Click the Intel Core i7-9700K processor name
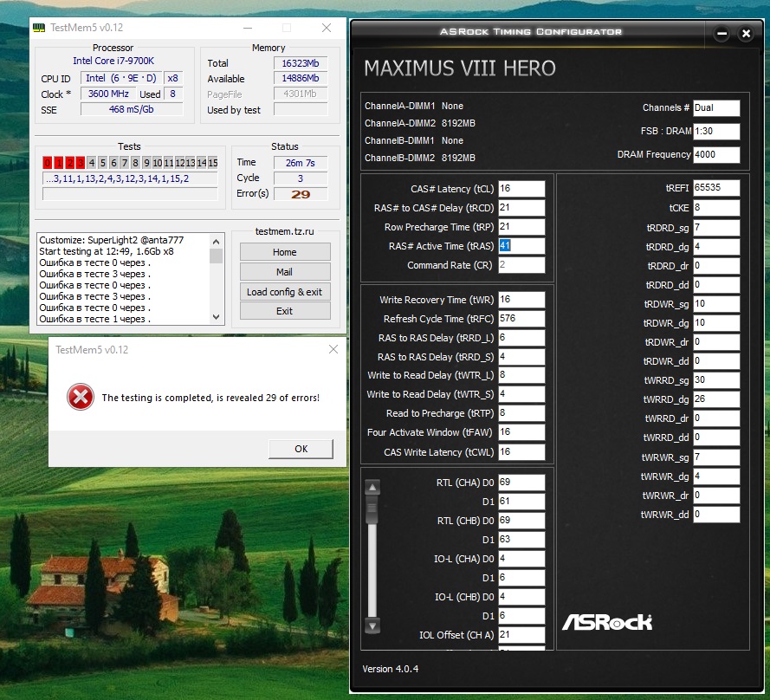Viewport: 770px width, 700px height. 113,61
